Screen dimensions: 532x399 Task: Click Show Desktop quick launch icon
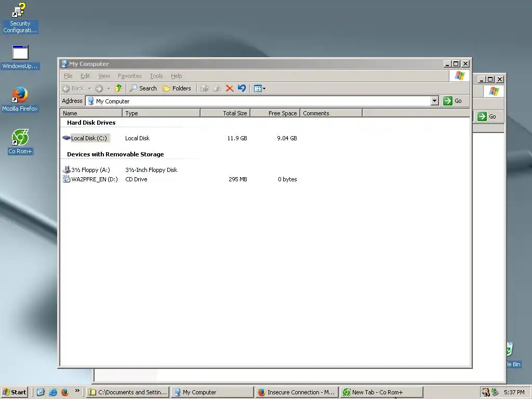click(x=41, y=392)
